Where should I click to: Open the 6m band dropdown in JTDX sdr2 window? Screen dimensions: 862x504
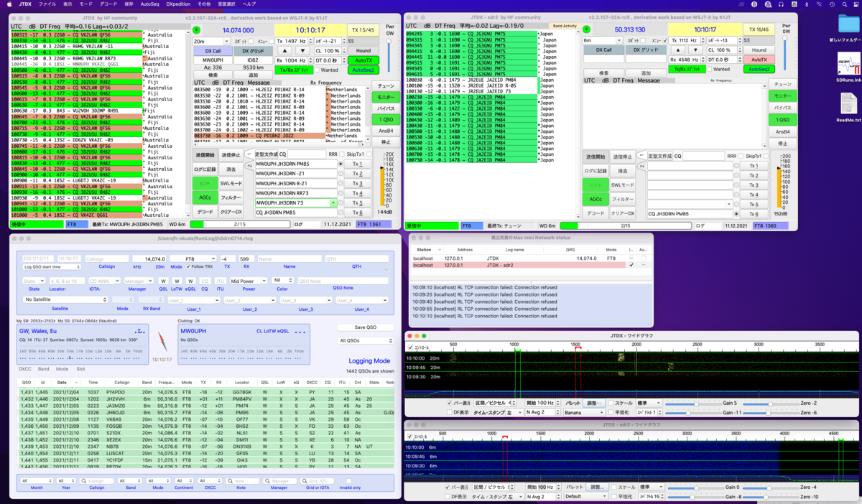(604, 41)
